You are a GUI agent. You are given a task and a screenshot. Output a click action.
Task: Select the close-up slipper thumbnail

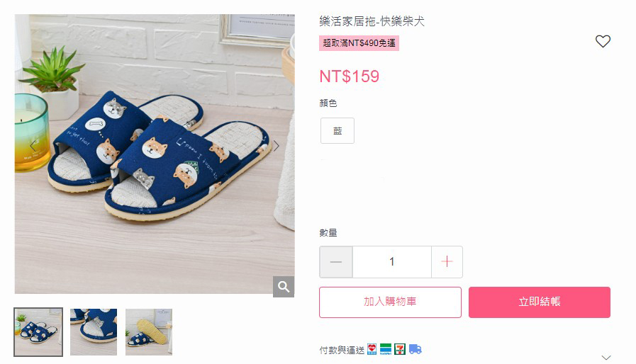[x=94, y=332]
